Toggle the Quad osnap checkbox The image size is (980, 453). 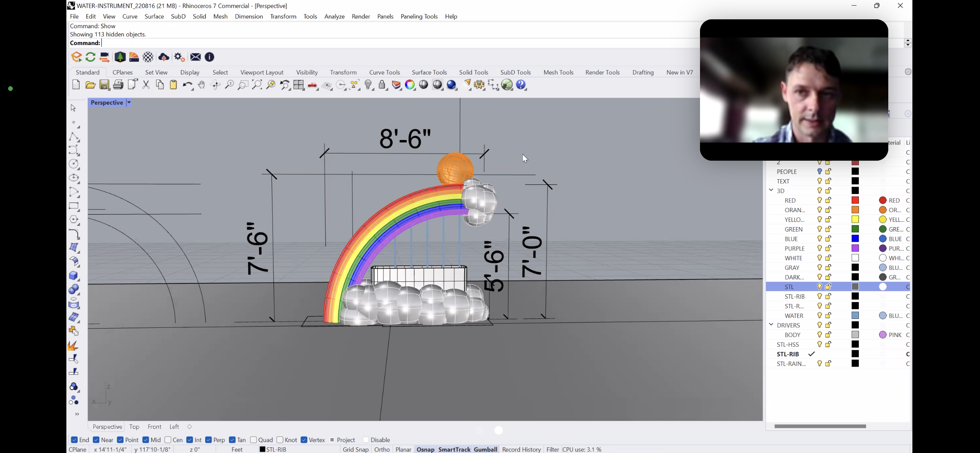(x=253, y=440)
